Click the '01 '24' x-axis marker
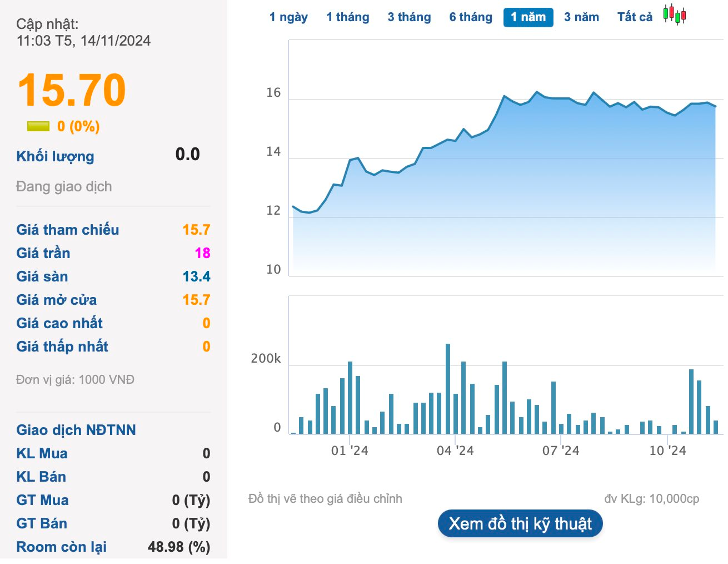Image resolution: width=728 pixels, height=564 pixels. coord(350,451)
